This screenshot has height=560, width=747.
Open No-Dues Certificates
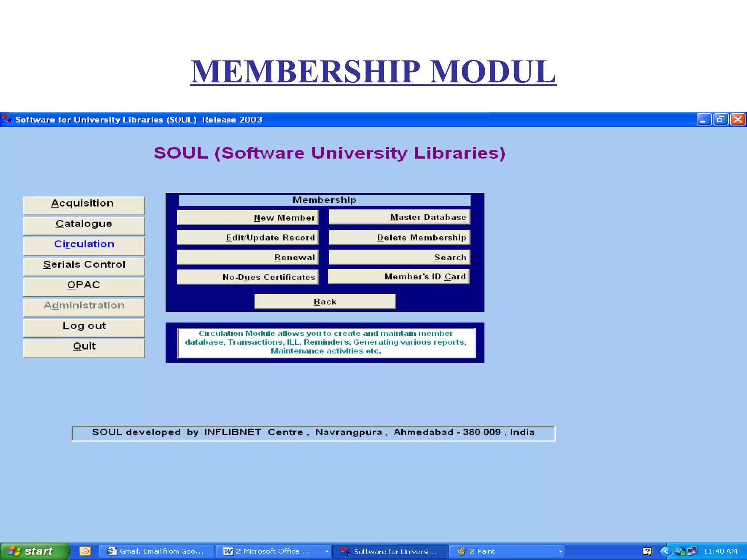pyautogui.click(x=248, y=277)
